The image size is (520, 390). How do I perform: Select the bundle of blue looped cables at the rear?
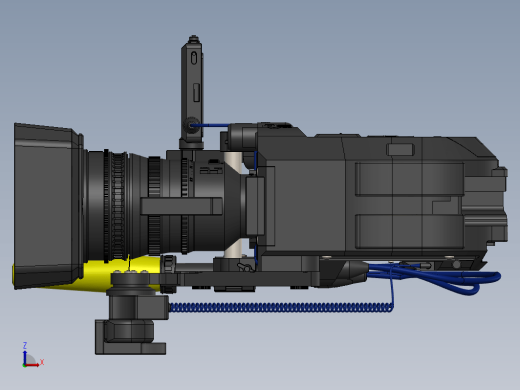pos(433,278)
